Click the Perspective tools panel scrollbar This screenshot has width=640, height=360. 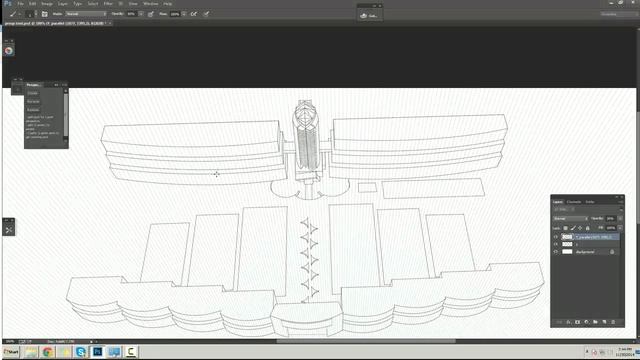point(66,116)
